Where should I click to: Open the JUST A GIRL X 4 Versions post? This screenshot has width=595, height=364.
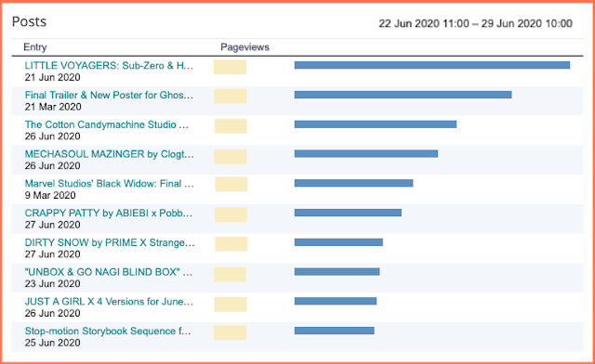pyautogui.click(x=109, y=302)
